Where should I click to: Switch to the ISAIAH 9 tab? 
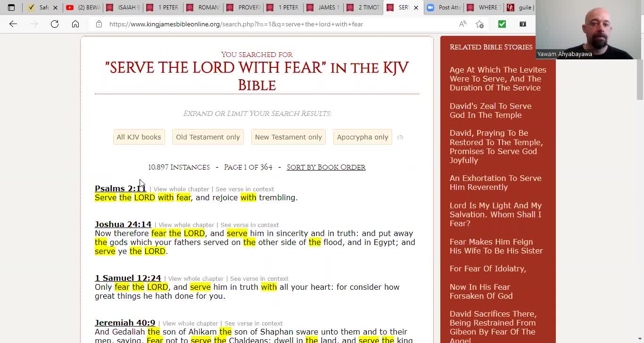pos(124,8)
